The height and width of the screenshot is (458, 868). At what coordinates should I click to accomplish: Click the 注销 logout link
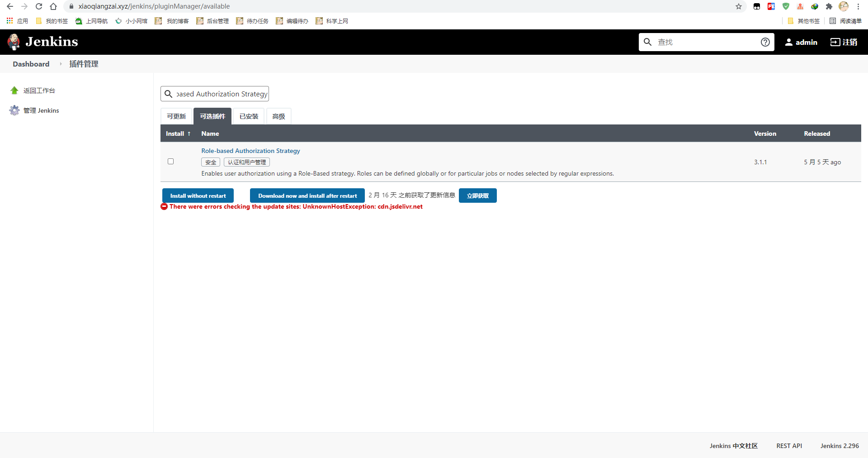pyautogui.click(x=844, y=42)
